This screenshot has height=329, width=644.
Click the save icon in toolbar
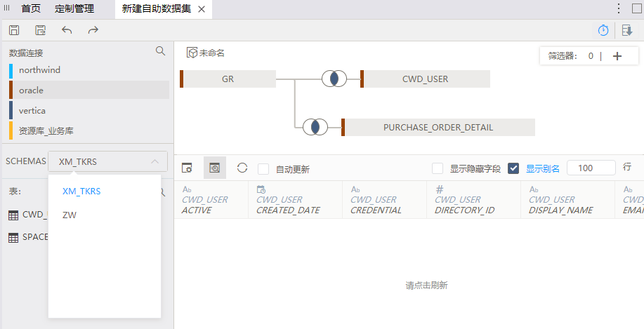(14, 30)
